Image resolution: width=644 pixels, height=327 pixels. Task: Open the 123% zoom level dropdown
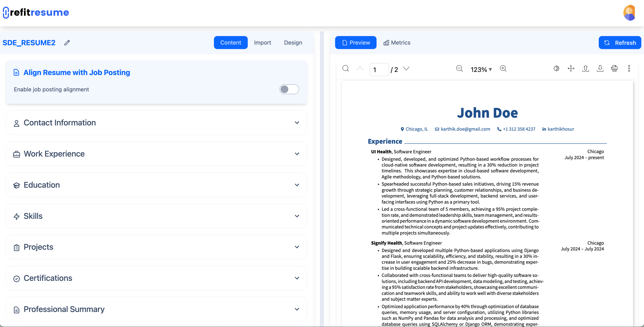point(481,69)
